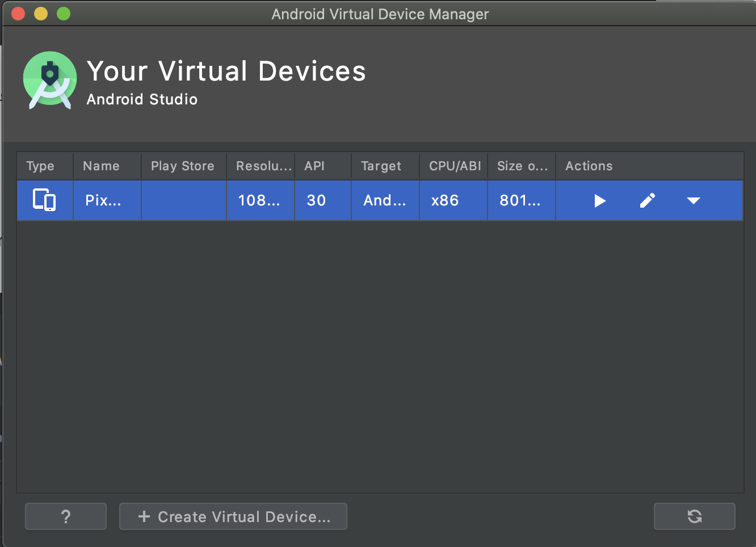Screen dimensions: 756x547
Task: Click the phone/tablet device type icon
Action: 44,200
